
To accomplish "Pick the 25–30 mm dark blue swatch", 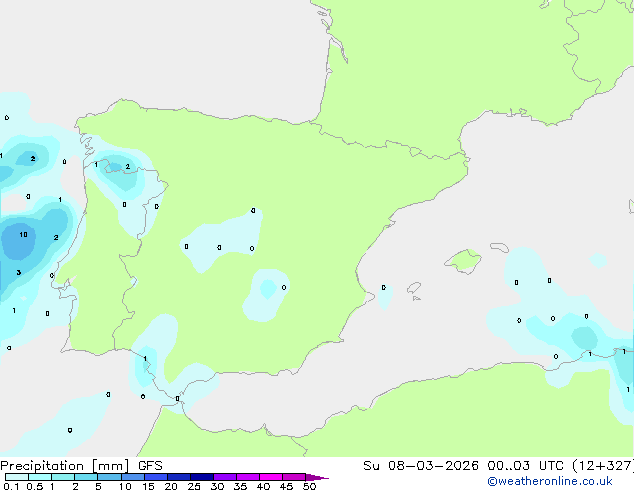I will [x=202, y=477].
